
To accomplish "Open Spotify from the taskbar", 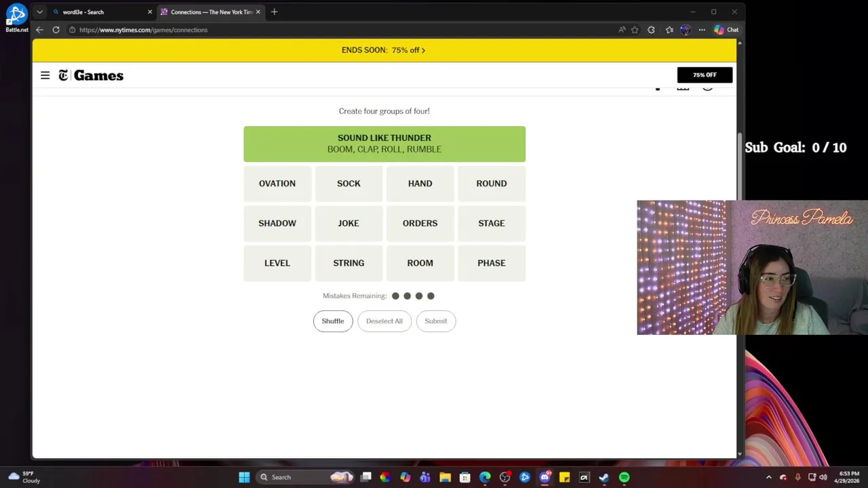I will point(624,477).
